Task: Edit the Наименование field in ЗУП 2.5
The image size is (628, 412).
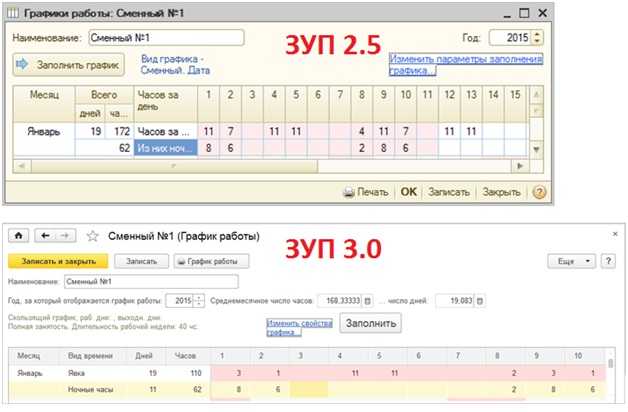Action: point(166,38)
